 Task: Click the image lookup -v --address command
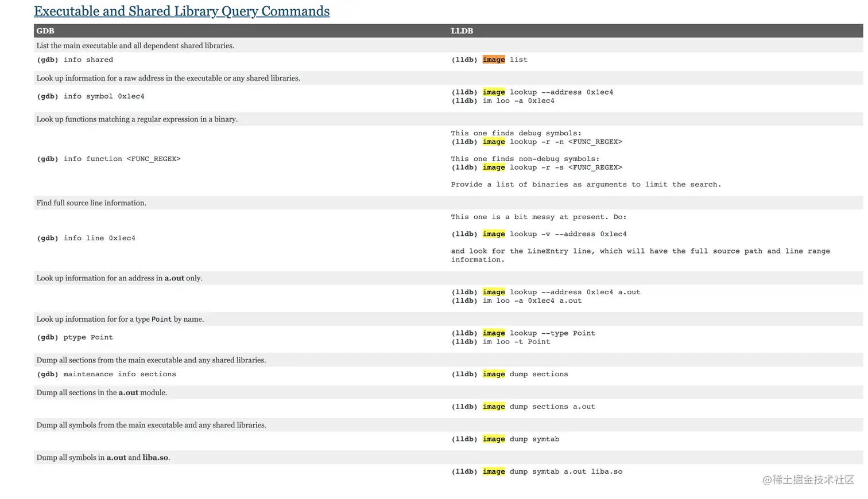coord(539,234)
